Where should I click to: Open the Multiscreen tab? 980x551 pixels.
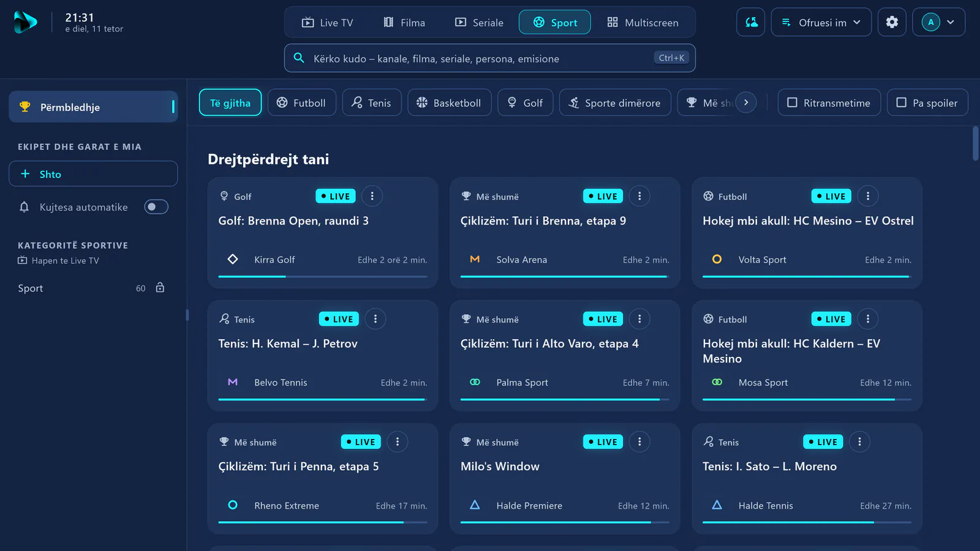(x=643, y=23)
